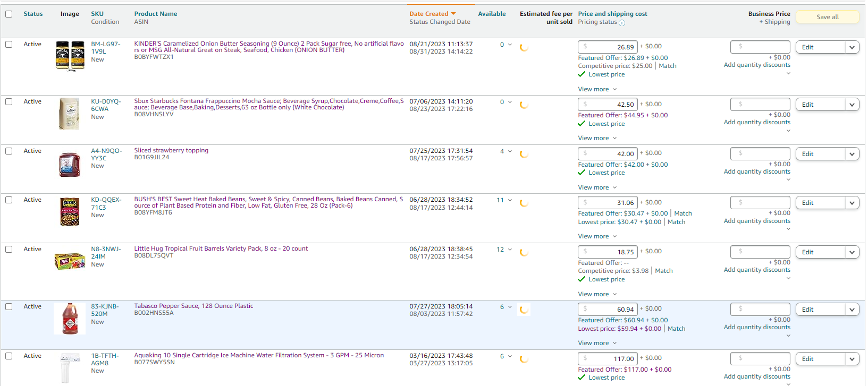Click the fee loading spinner for Tabasco row
The image size is (868, 386).
[x=524, y=310]
